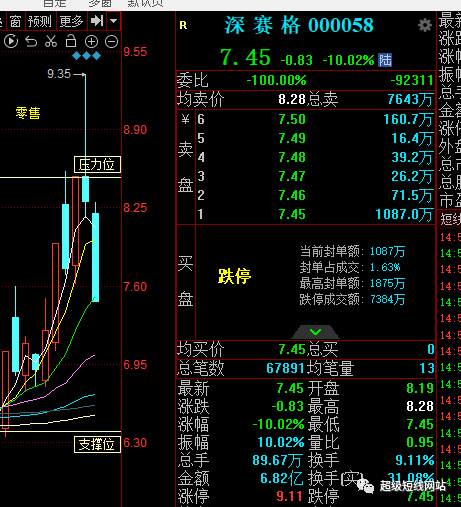Click the undo arrow icon

pyautogui.click(x=31, y=42)
